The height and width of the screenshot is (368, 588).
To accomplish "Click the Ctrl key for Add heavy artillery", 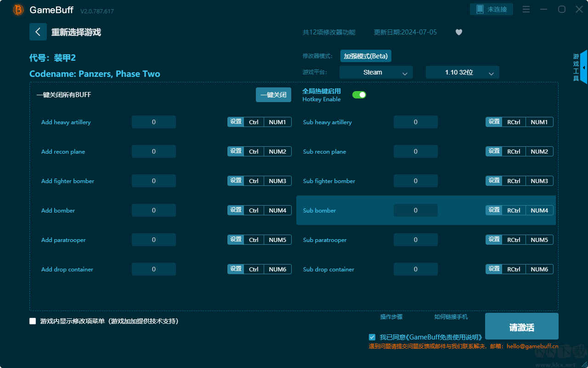I will (254, 122).
